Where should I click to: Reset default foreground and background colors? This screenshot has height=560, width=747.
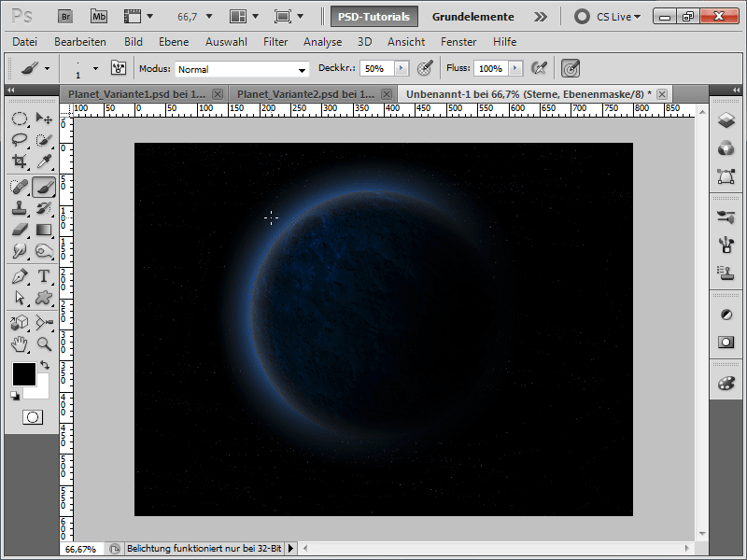[15, 396]
